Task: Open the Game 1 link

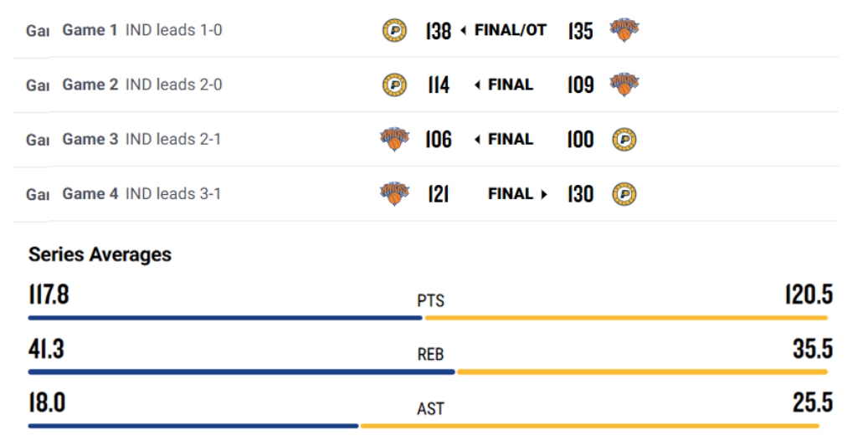Action: [90, 30]
